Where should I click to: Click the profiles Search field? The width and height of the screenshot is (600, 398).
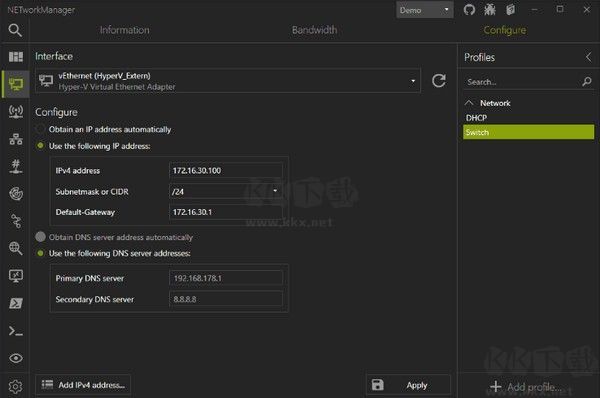[522, 82]
